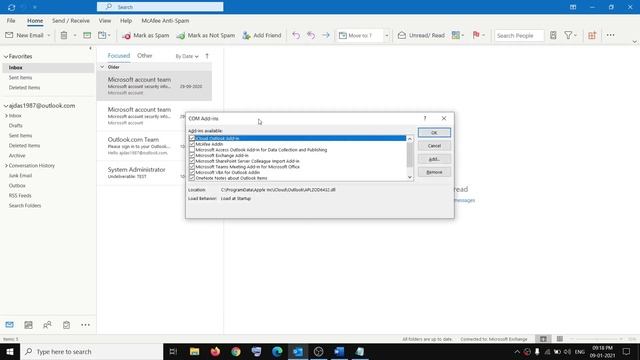Click the Reply All arrow icon
640x360 pixels.
click(311, 36)
